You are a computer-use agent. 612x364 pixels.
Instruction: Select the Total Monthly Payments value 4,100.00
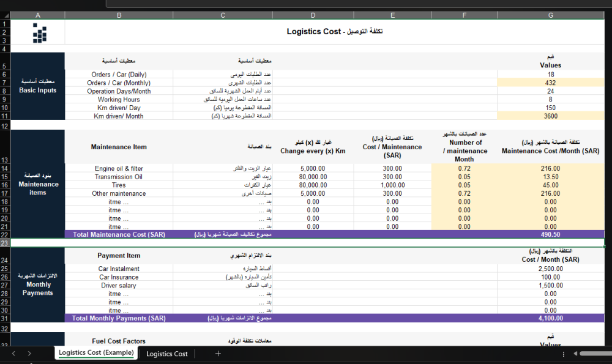tap(550, 319)
